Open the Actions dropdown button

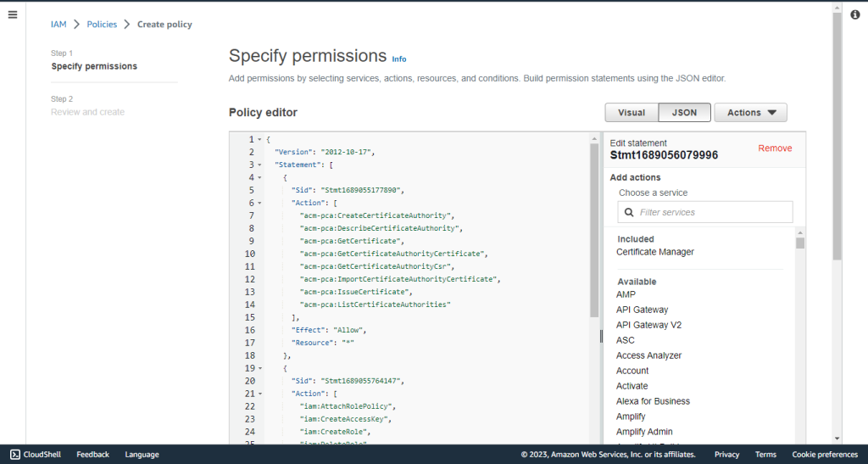tap(751, 113)
